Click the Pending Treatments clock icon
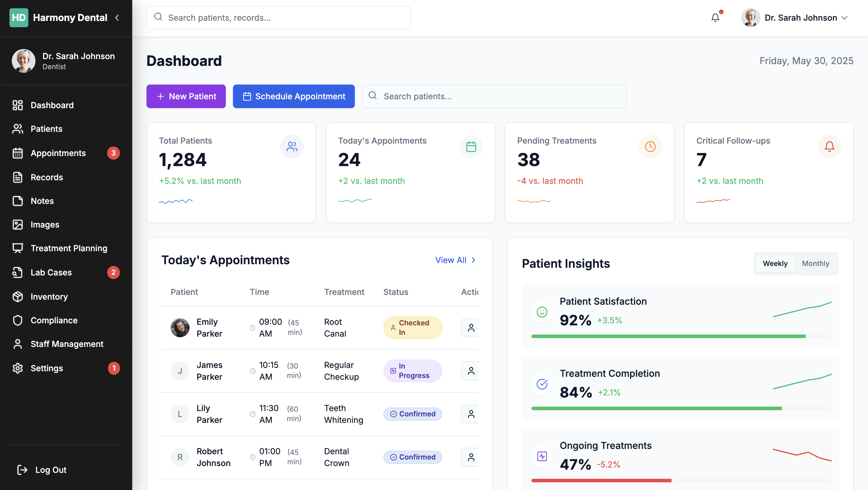The height and width of the screenshot is (490, 868). [x=650, y=147]
